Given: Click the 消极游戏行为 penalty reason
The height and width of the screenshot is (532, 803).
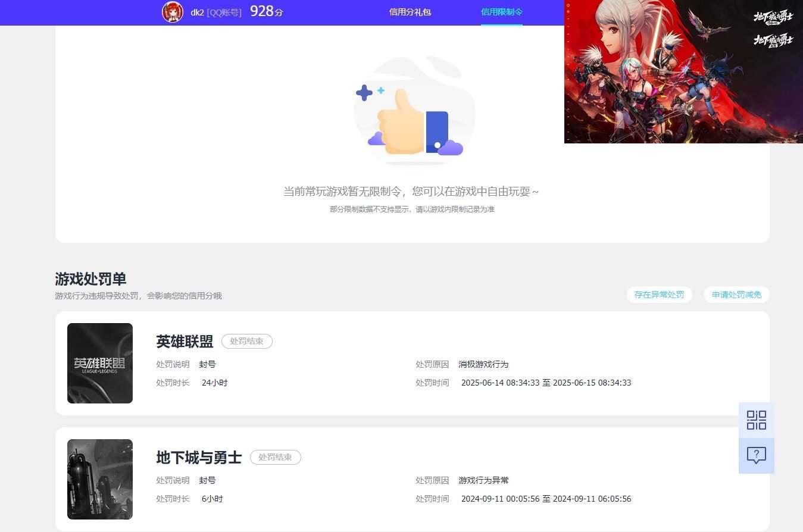Looking at the screenshot, I should pyautogui.click(x=483, y=364).
